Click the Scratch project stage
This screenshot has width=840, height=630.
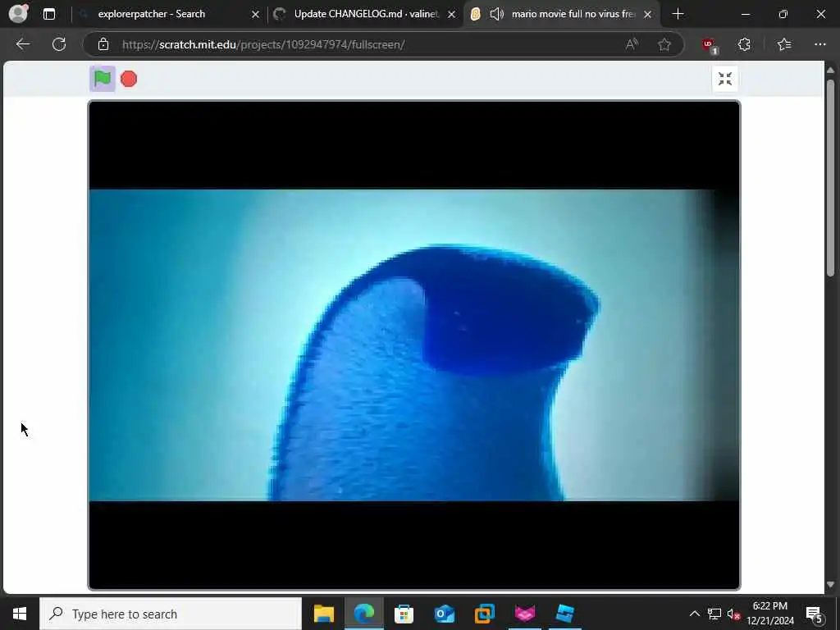(x=414, y=345)
